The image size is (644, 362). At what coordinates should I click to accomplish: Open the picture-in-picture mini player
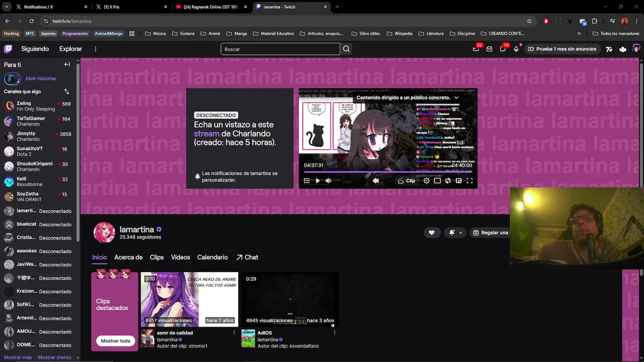click(x=459, y=180)
